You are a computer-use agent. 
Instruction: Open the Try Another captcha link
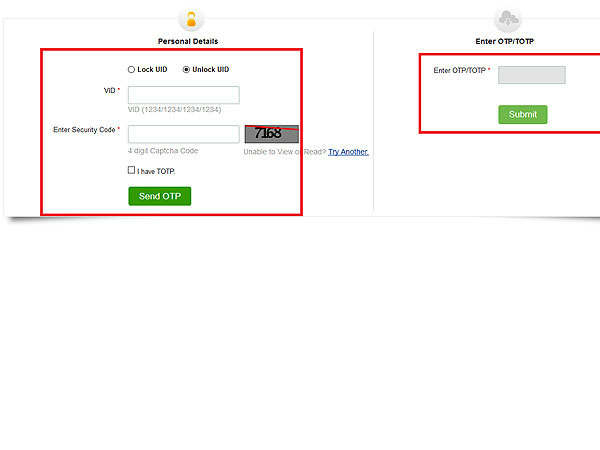348,152
